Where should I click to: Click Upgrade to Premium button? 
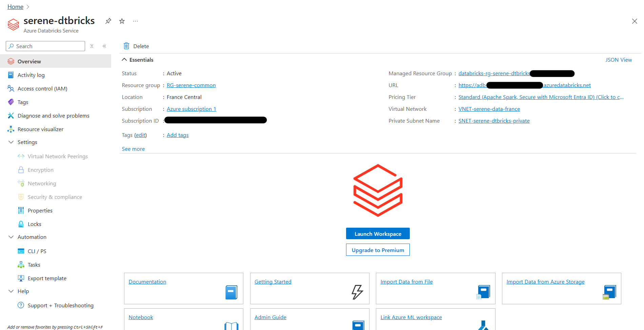coord(378,250)
